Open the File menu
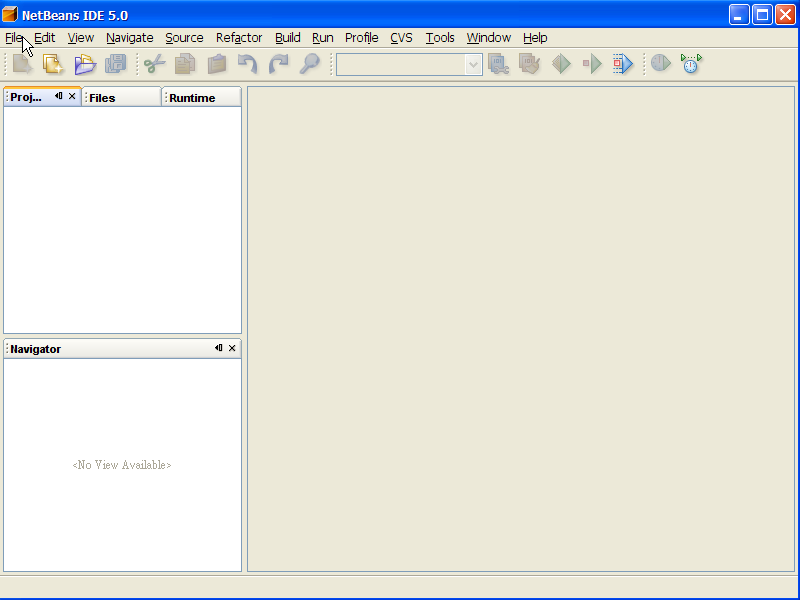 click(x=14, y=38)
